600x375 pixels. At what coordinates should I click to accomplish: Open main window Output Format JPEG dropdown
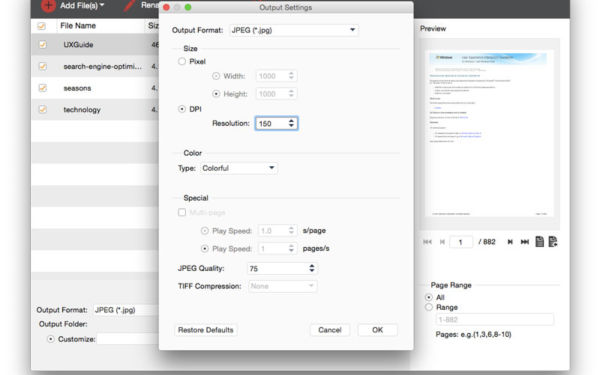point(126,310)
